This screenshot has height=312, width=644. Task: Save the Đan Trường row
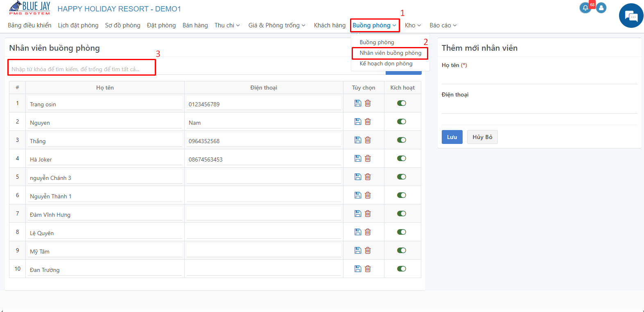(x=358, y=269)
